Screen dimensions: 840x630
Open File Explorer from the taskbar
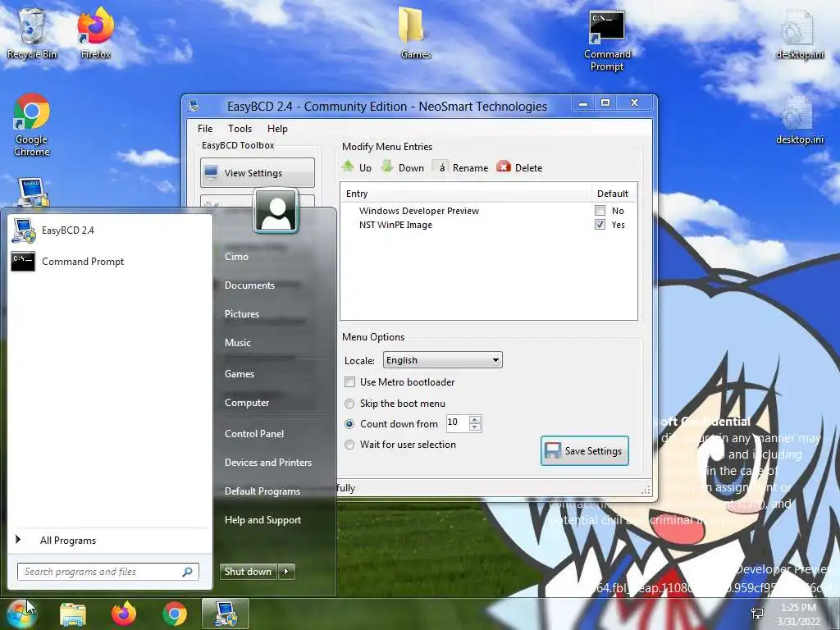(x=73, y=614)
